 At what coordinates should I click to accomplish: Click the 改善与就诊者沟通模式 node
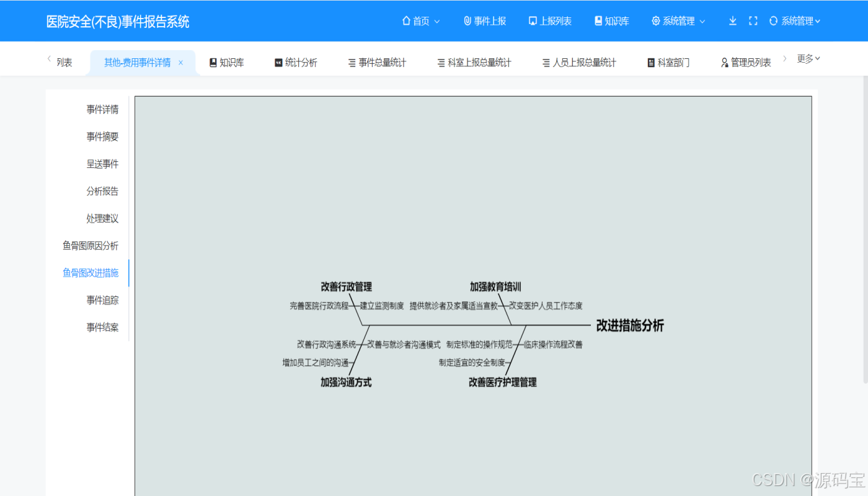click(404, 344)
